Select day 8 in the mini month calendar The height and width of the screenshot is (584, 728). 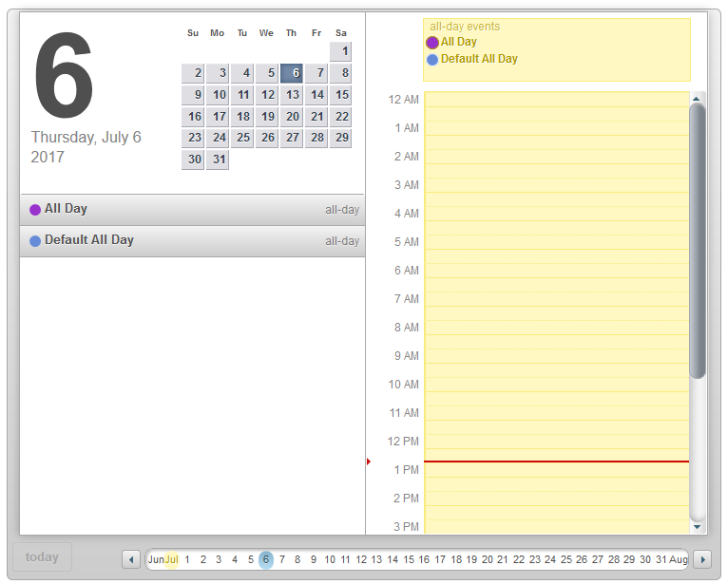[x=340, y=73]
